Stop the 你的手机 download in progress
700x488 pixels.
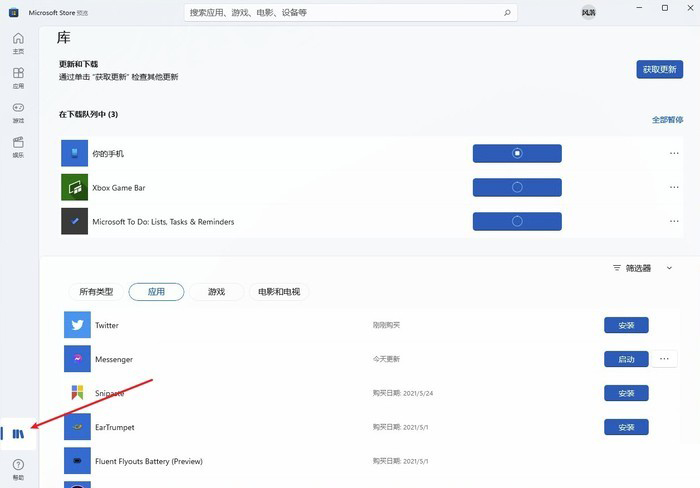517,153
